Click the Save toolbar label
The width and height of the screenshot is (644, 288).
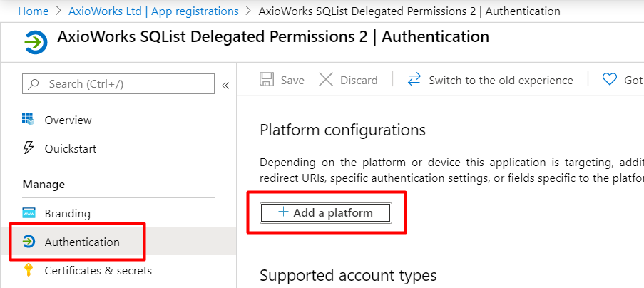coord(292,81)
